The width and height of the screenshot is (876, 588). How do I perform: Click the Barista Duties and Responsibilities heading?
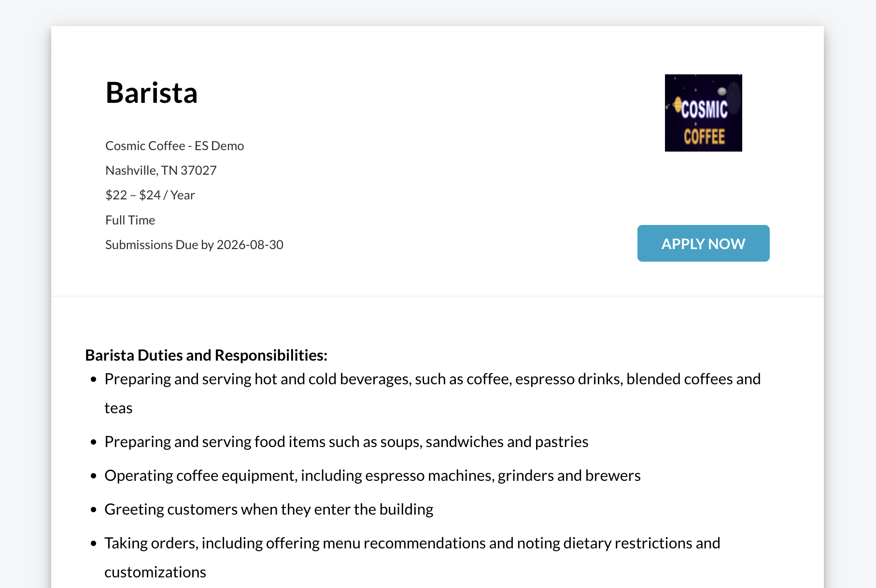(206, 355)
